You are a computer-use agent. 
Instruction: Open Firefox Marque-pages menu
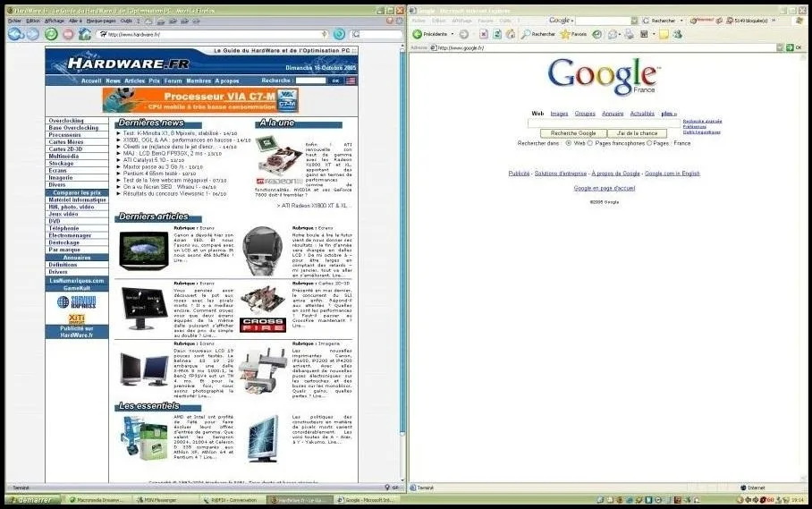pyautogui.click(x=101, y=21)
